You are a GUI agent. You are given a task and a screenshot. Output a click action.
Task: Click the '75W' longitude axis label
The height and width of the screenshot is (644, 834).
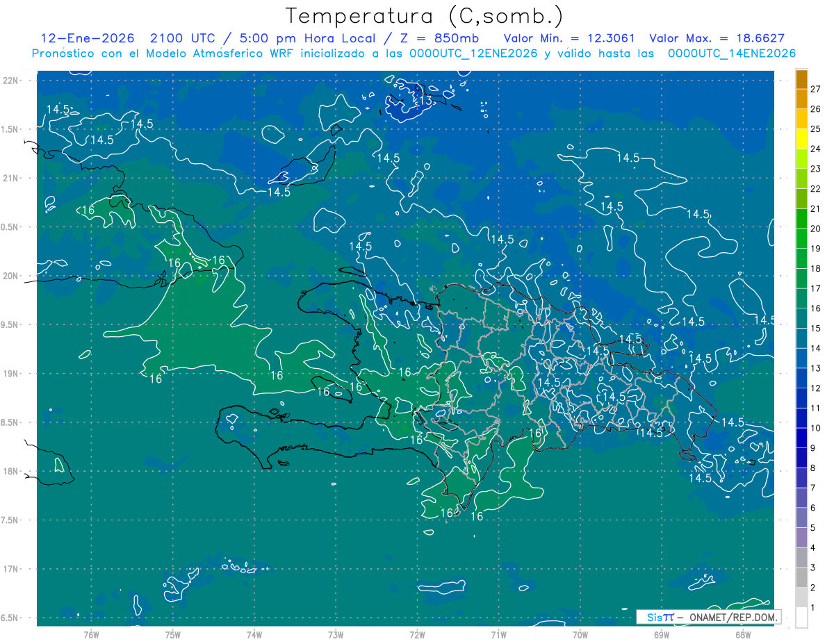173,635
